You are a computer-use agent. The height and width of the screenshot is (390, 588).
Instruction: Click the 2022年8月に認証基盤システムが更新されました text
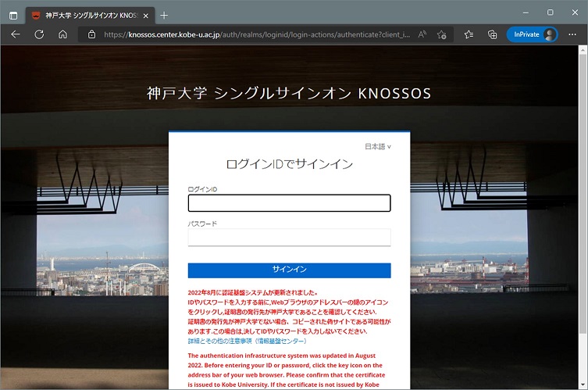point(253,292)
